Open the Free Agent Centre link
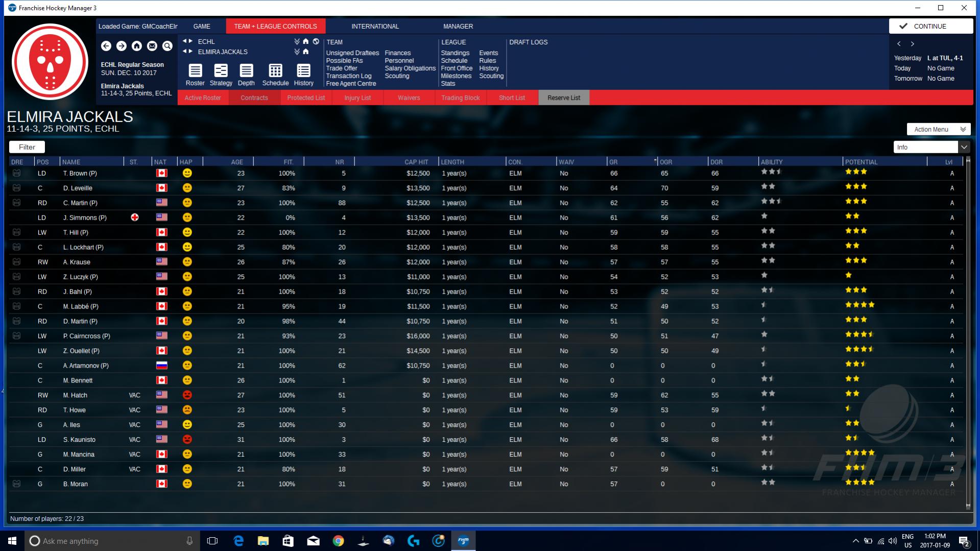Screen dimensions: 980x551 coord(351,83)
